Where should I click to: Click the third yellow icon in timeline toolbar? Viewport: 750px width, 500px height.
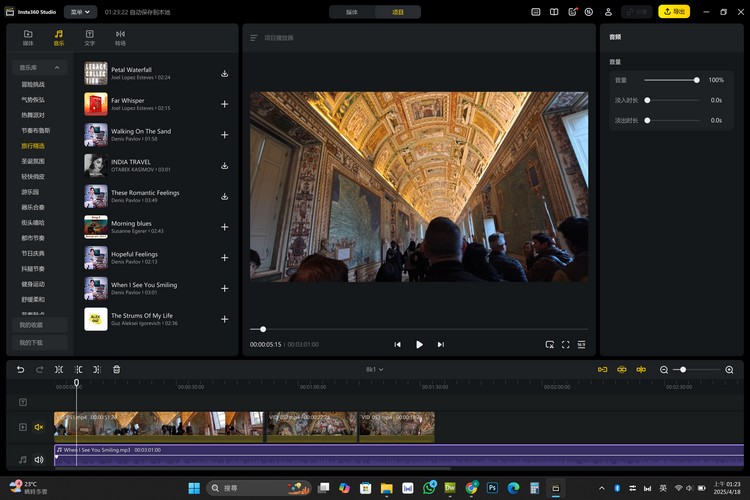(x=641, y=369)
